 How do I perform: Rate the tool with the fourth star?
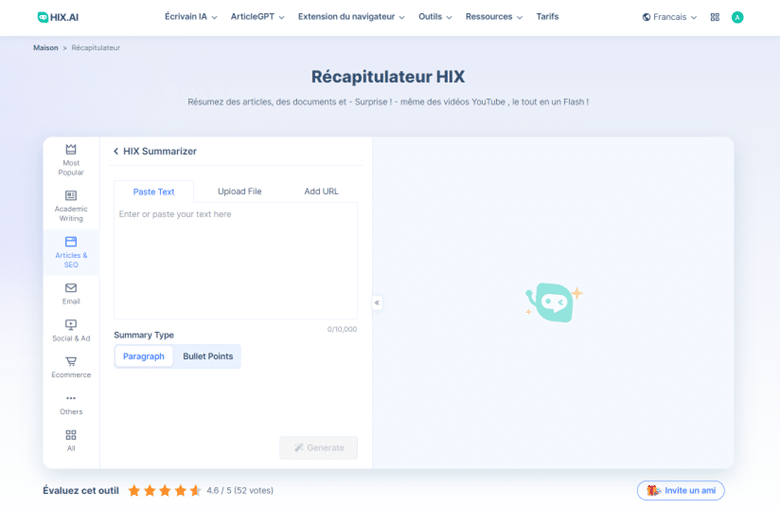180,491
